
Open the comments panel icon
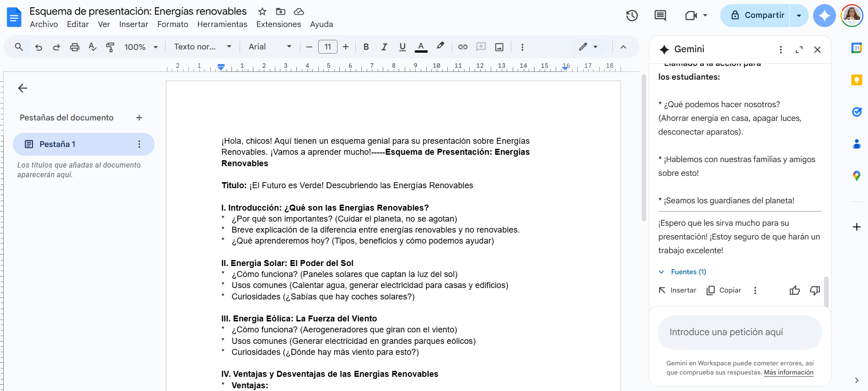point(660,16)
